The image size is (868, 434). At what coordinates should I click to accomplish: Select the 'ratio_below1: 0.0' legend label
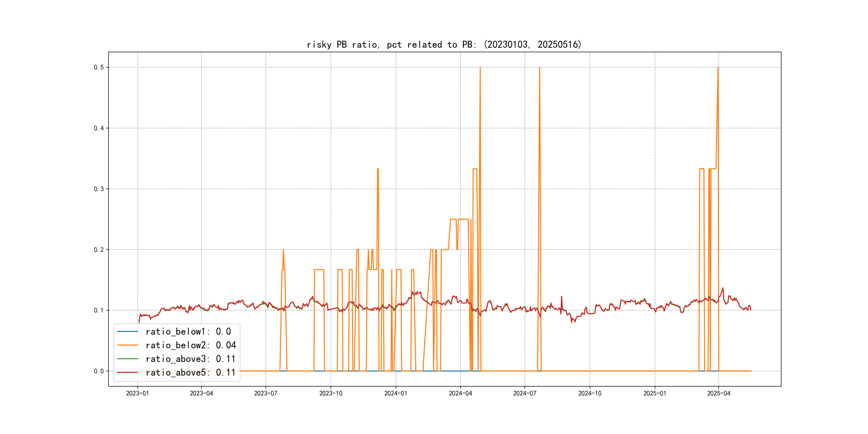coord(188,332)
